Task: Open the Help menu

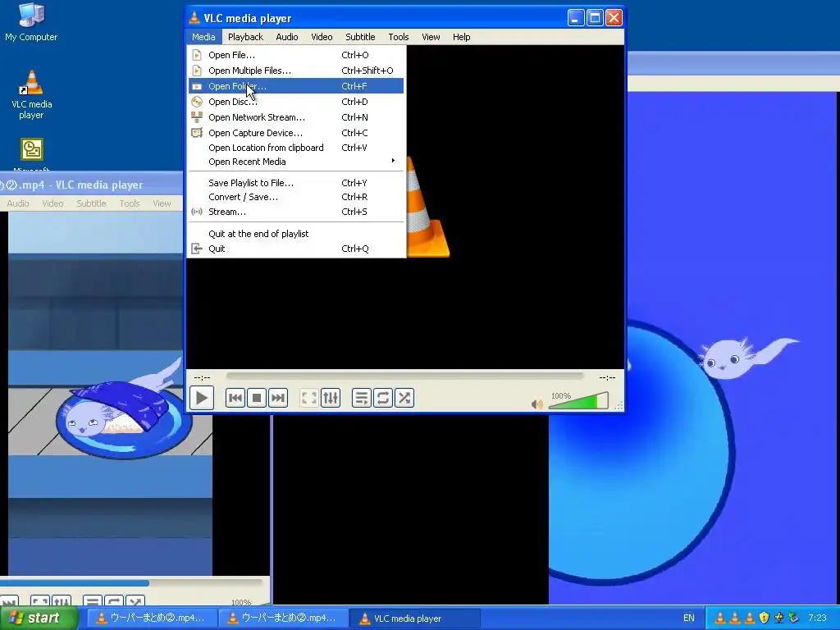Action: click(461, 37)
